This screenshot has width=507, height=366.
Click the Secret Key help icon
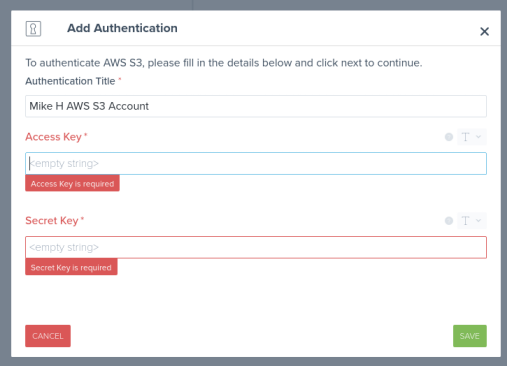click(x=449, y=221)
